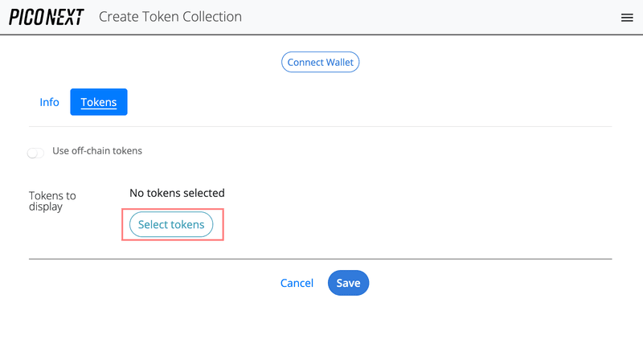Click the underlined 'Tokens' tab text
The height and width of the screenshot is (364, 643).
tap(99, 103)
